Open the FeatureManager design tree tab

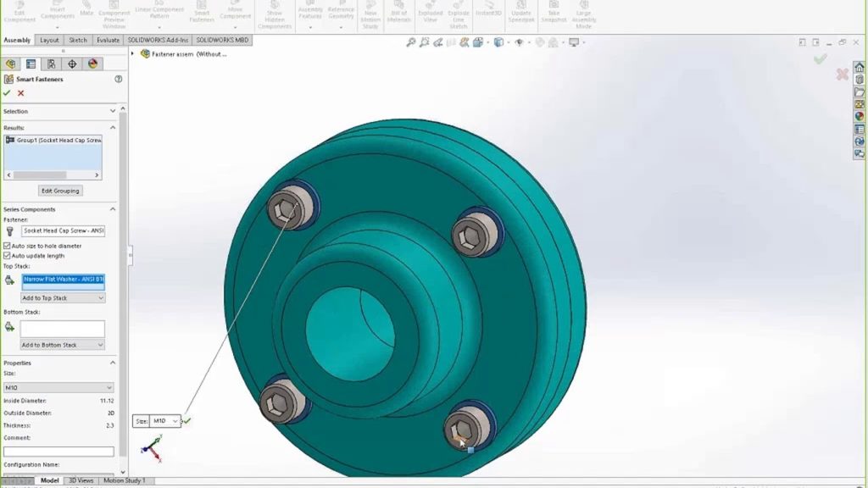pos(10,64)
